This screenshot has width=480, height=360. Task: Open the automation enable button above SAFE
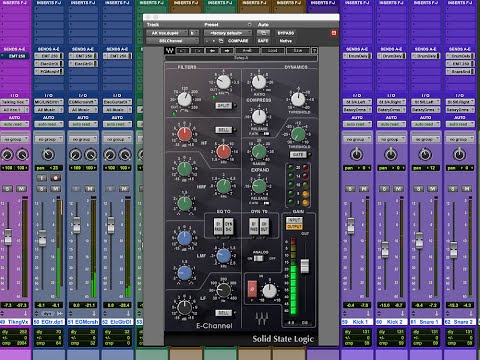[263, 33]
